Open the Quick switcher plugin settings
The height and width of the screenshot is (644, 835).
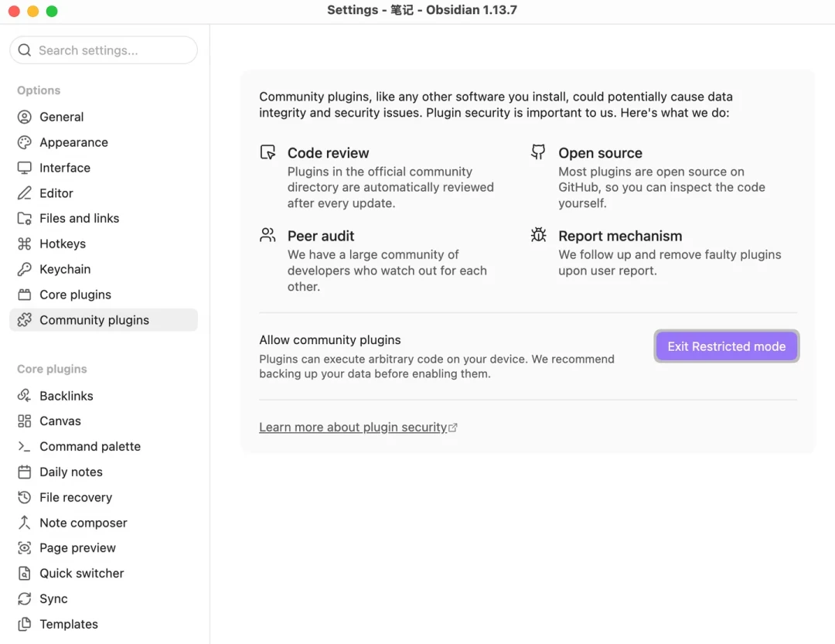click(104, 573)
